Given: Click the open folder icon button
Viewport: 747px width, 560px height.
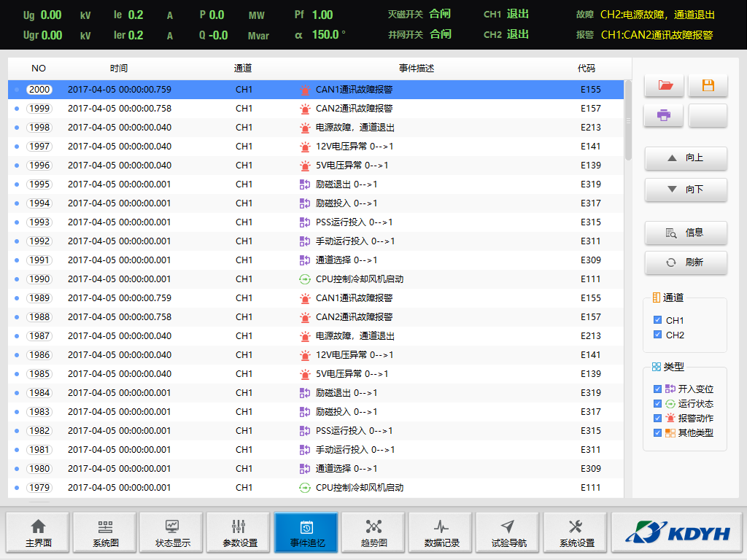Looking at the screenshot, I should pos(665,85).
